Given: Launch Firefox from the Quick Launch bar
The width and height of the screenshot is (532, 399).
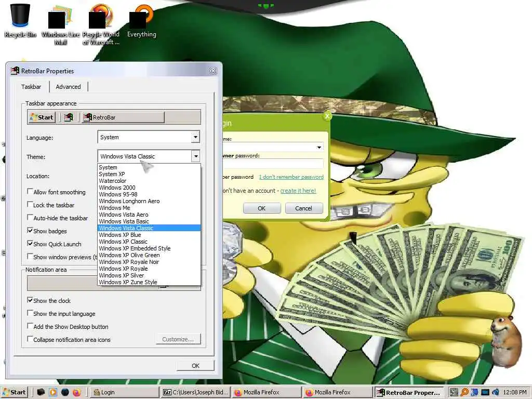Looking at the screenshot, I should (x=77, y=392).
